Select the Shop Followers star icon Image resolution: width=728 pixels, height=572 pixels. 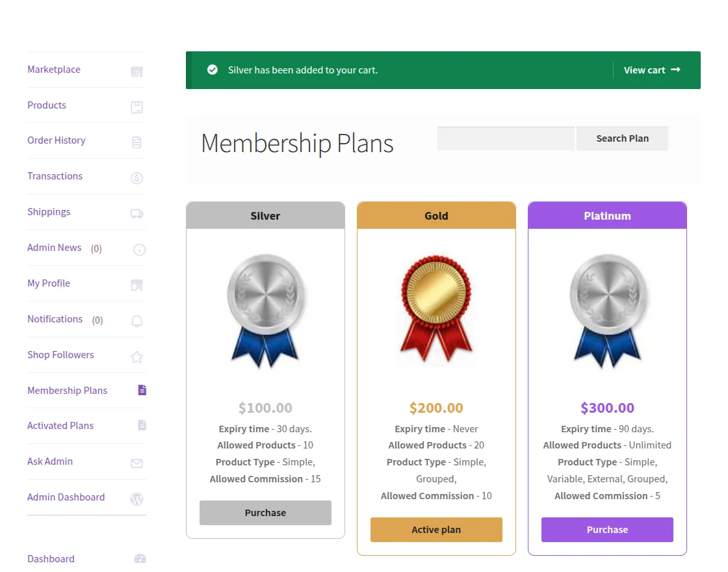136,356
